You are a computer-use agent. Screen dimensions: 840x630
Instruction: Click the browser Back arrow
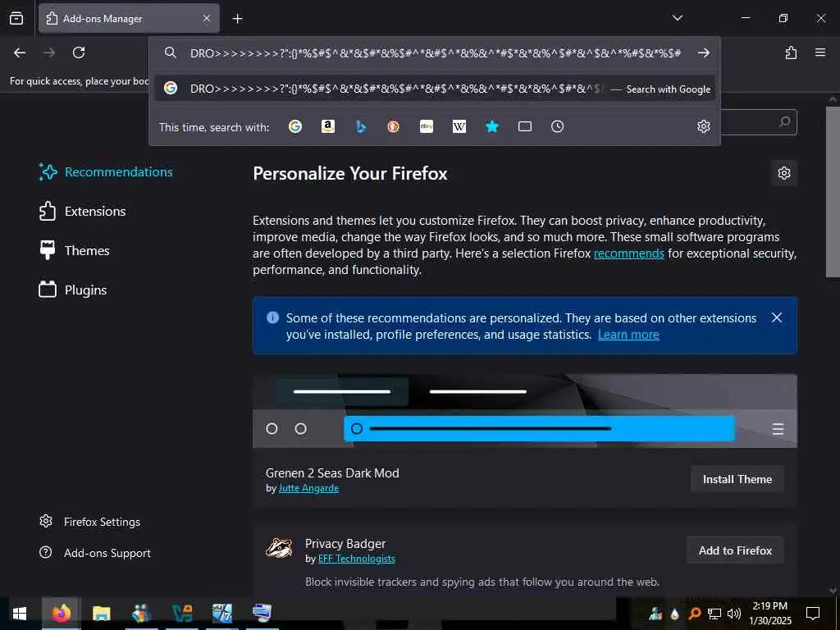pos(20,52)
